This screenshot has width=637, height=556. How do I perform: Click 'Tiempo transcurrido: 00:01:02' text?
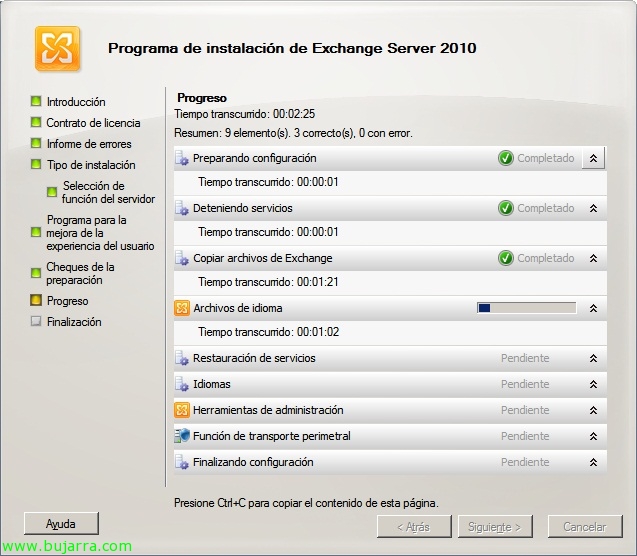(268, 332)
